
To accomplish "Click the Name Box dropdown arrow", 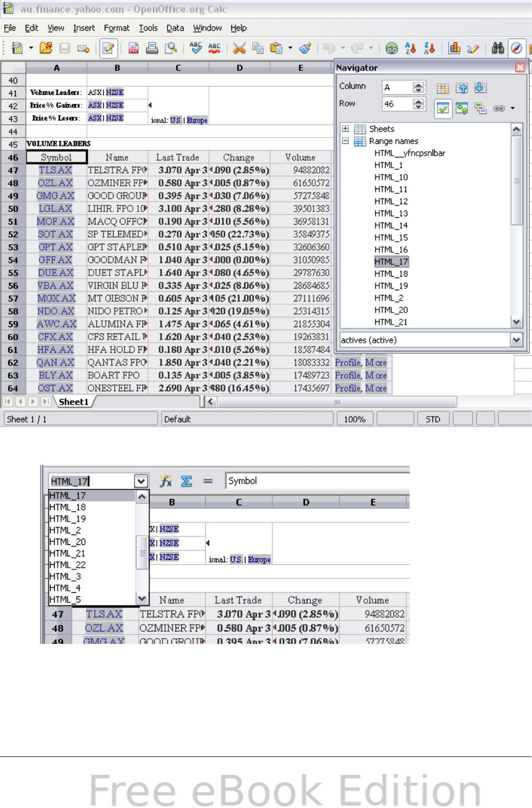I will [x=141, y=481].
